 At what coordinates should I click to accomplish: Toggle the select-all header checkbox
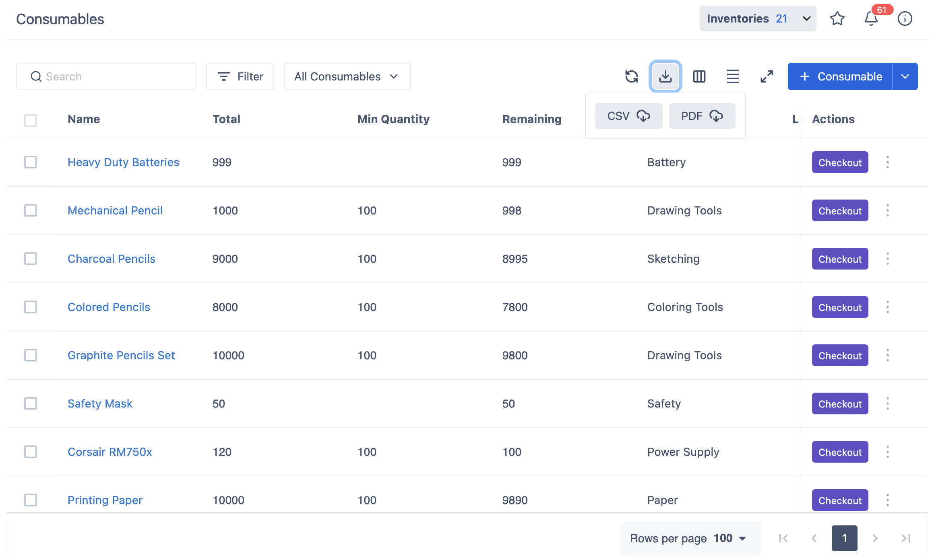click(31, 120)
